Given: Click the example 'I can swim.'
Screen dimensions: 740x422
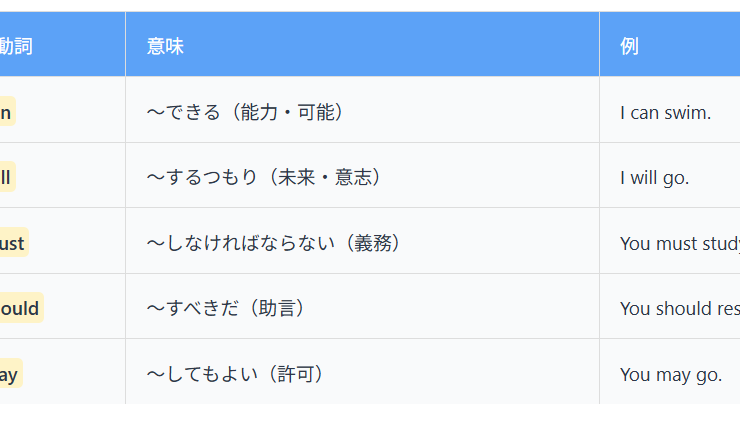Looking at the screenshot, I should [665, 111].
